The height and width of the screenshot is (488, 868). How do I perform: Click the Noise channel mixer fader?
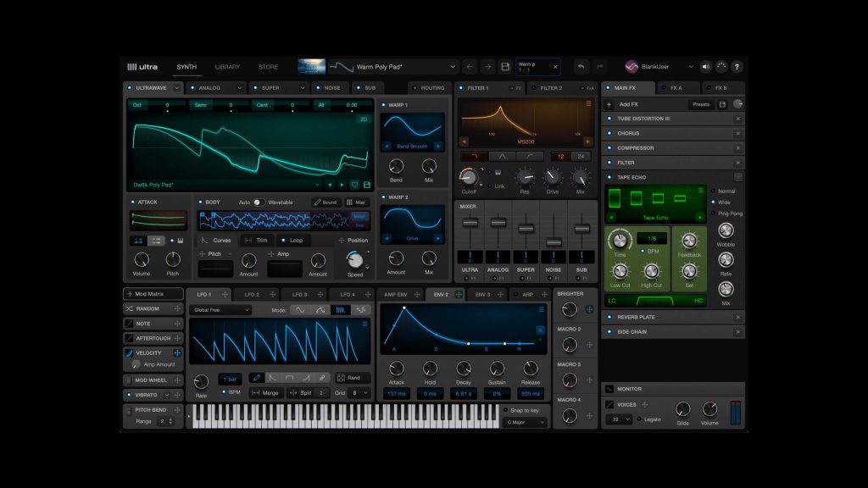click(x=554, y=242)
